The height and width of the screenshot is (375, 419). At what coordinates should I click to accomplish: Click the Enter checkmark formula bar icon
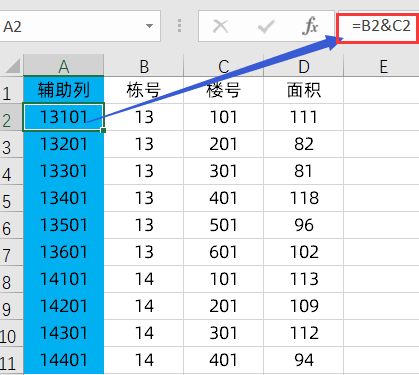pos(266,26)
